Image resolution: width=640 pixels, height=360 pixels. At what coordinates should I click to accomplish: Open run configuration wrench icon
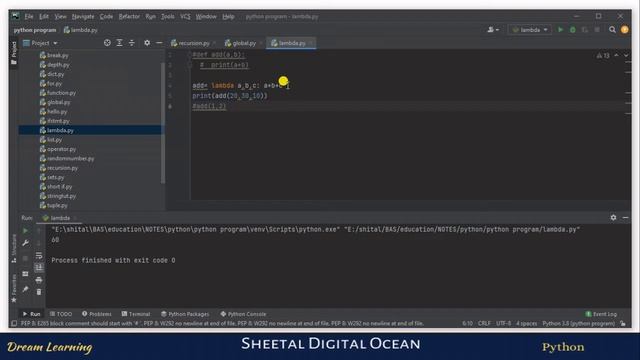(x=25, y=243)
